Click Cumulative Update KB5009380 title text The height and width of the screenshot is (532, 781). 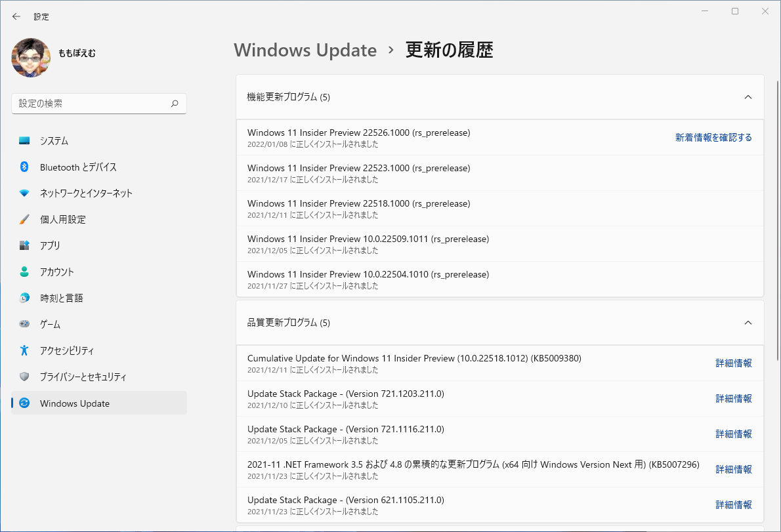(x=414, y=358)
